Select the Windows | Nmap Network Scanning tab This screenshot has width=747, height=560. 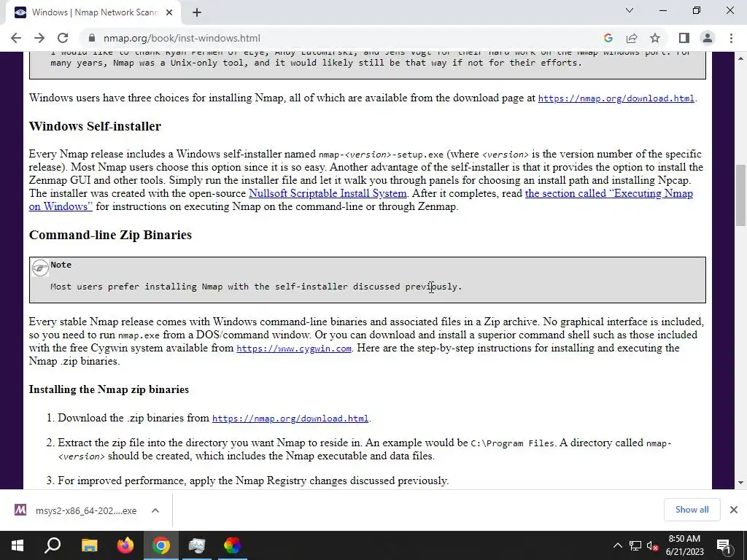(x=93, y=13)
